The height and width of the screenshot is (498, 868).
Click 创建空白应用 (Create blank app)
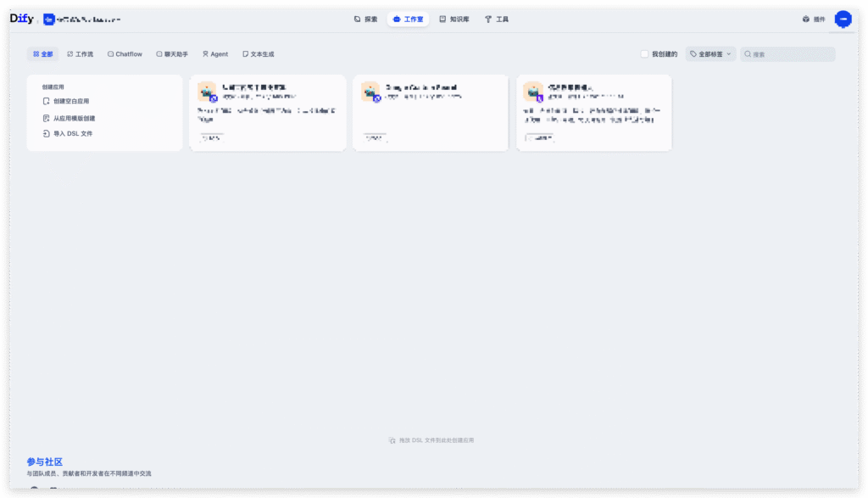[70, 101]
